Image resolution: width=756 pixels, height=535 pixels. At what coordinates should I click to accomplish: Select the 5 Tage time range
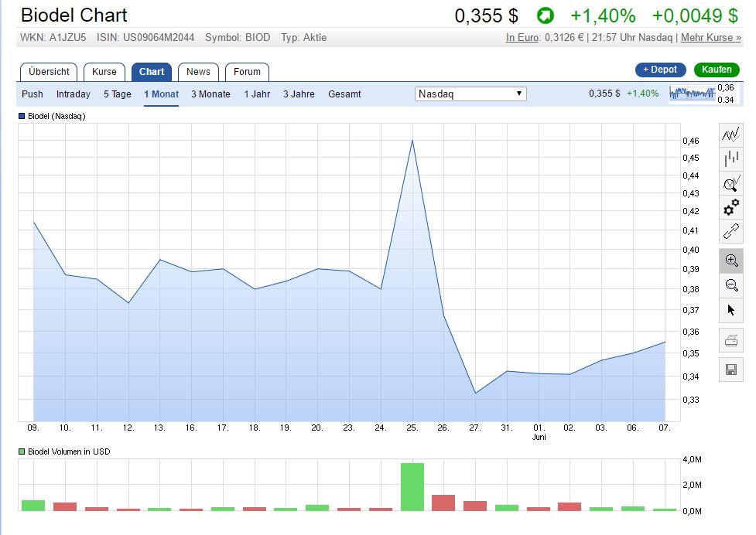[117, 94]
